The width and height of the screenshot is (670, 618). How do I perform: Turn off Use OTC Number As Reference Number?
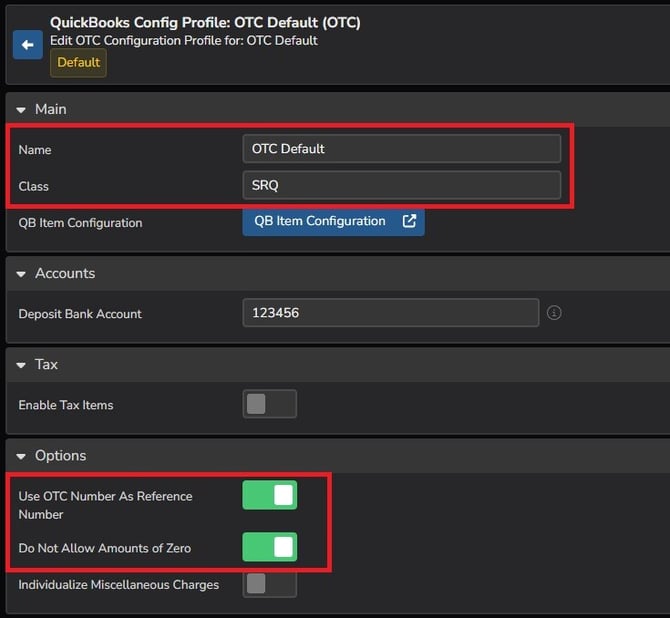[269, 495]
